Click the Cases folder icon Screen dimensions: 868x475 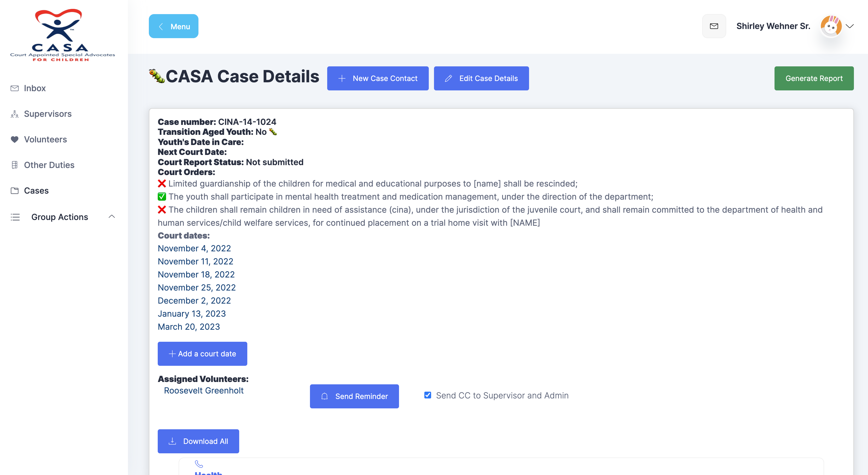click(15, 190)
